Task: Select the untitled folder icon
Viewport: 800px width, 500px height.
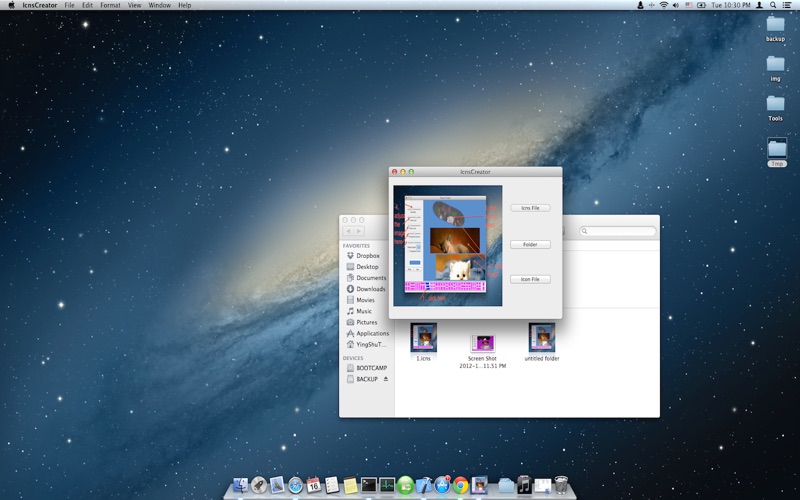Action: click(x=542, y=338)
